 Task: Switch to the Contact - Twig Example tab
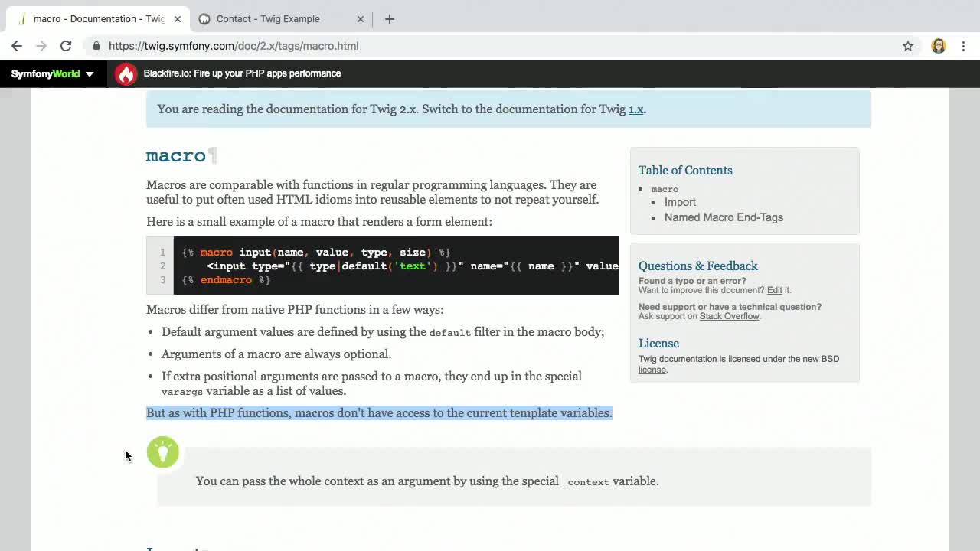click(x=281, y=18)
